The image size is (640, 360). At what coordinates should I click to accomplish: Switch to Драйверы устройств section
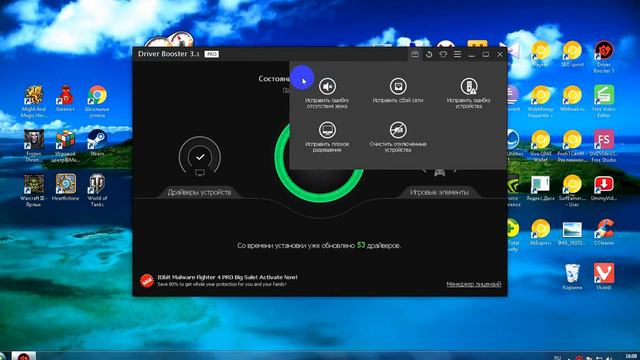coord(199,192)
